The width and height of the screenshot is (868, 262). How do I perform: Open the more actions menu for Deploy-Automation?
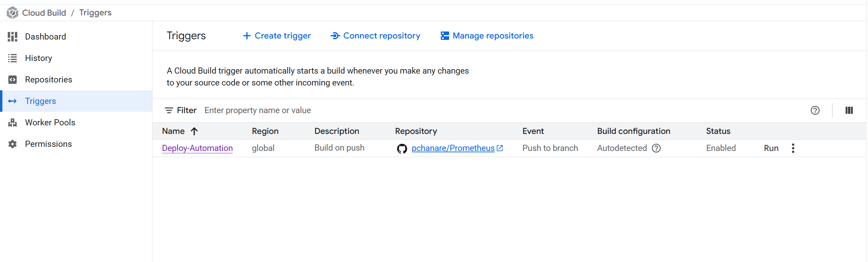793,148
